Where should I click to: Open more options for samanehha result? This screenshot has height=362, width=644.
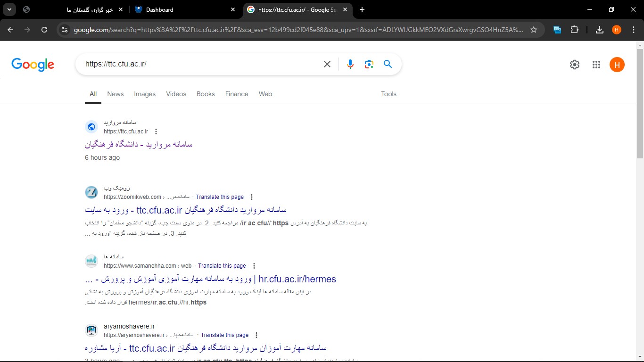254,266
